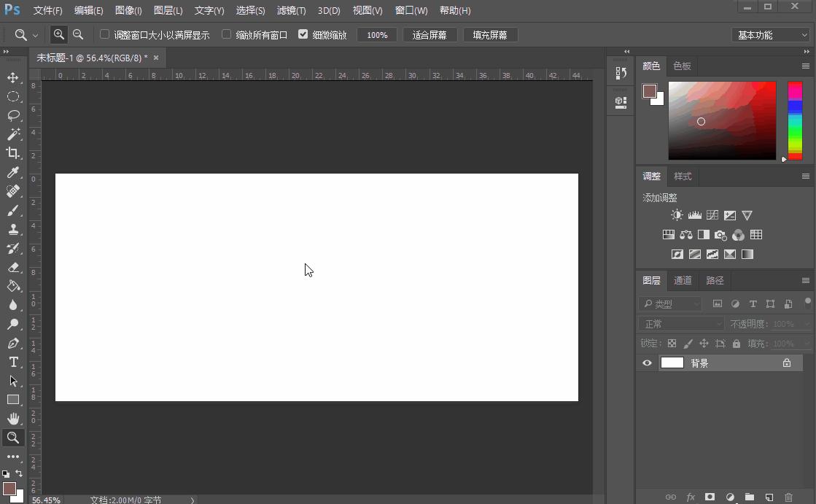Select the Move tool
This screenshot has width=816, height=504.
point(13,78)
